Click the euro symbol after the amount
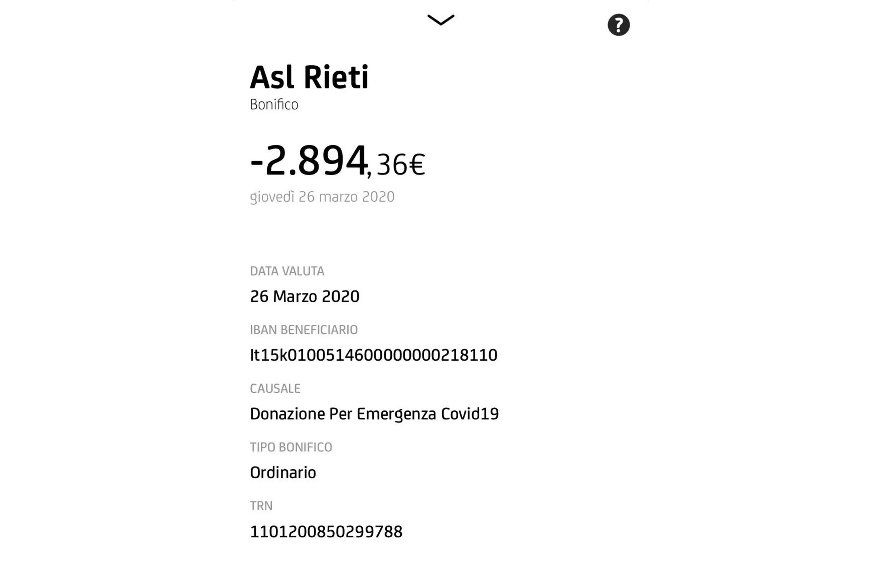This screenshot has height=588, width=882. [417, 165]
